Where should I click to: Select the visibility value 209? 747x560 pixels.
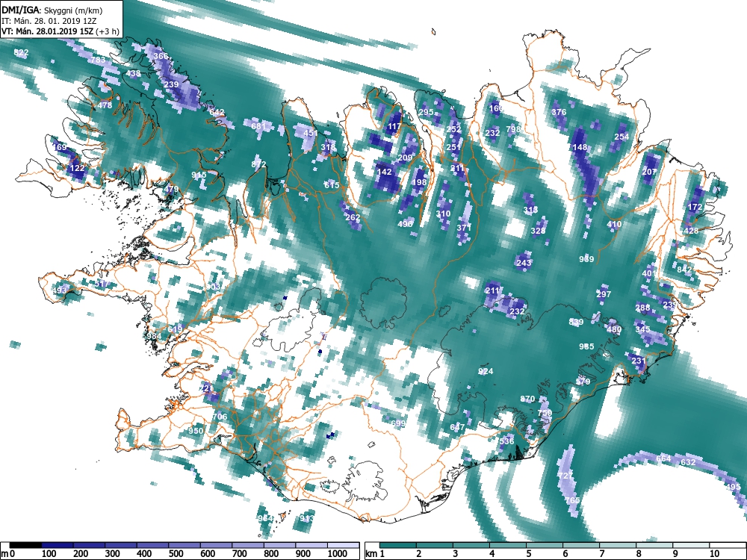point(405,158)
